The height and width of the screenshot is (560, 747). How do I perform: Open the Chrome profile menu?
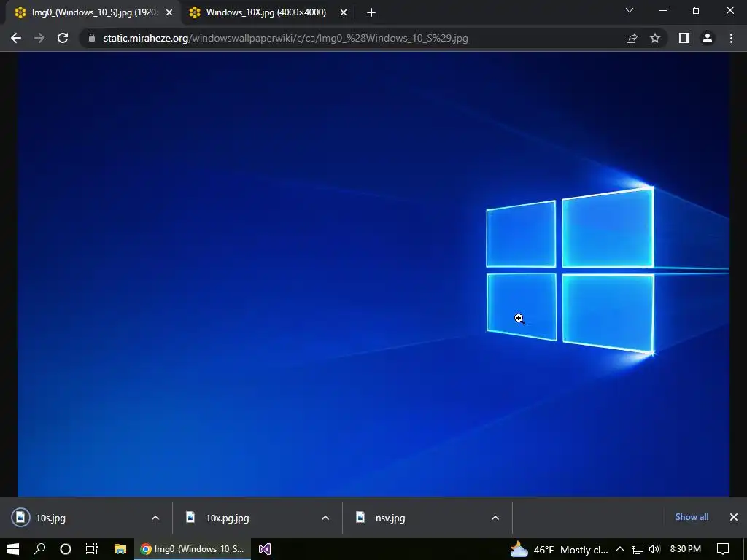click(x=708, y=38)
